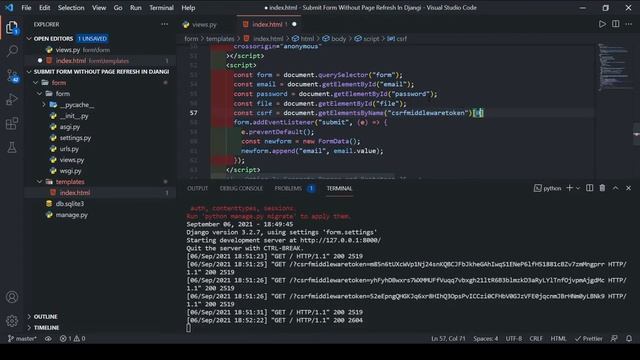640x360 pixels.
Task: Open the Terminal menu
Action: [x=161, y=8]
